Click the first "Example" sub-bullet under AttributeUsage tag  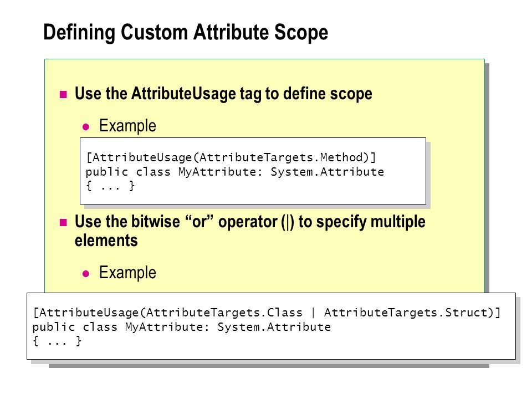tap(127, 126)
